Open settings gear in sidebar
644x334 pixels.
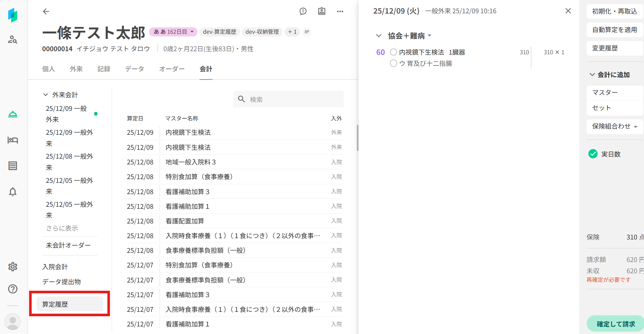click(x=13, y=267)
